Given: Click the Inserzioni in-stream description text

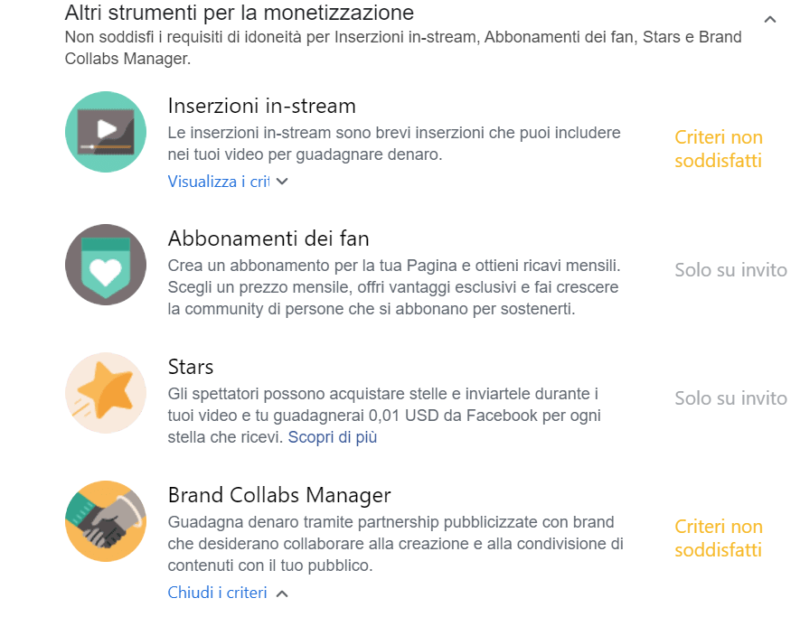Looking at the screenshot, I should [394, 144].
